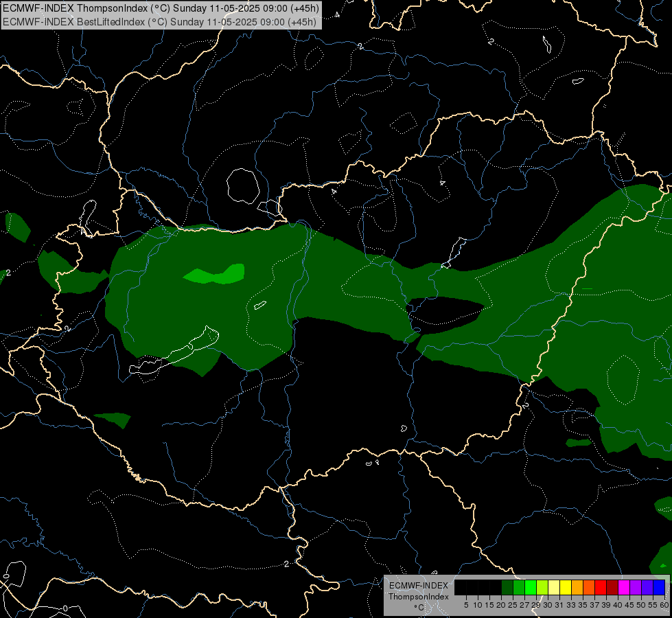Click the legend tick value 50
Image resolution: width=672 pixels, height=618 pixels.
[641, 605]
